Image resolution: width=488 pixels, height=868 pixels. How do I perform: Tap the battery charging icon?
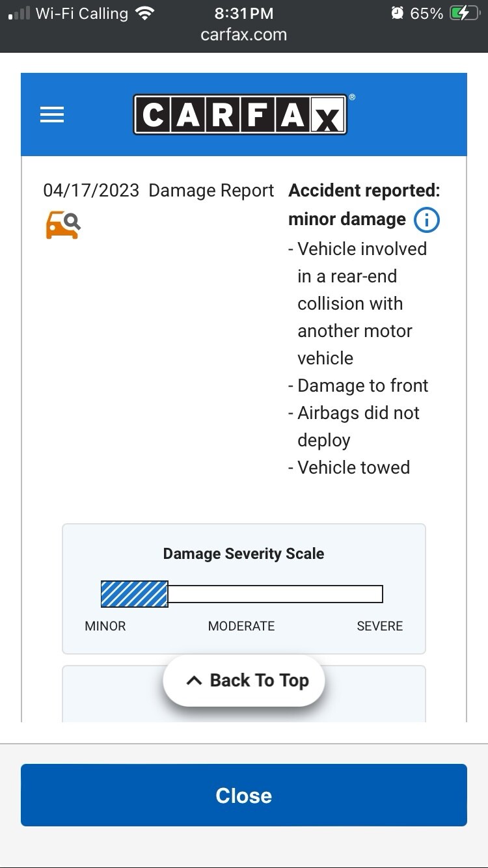[465, 13]
